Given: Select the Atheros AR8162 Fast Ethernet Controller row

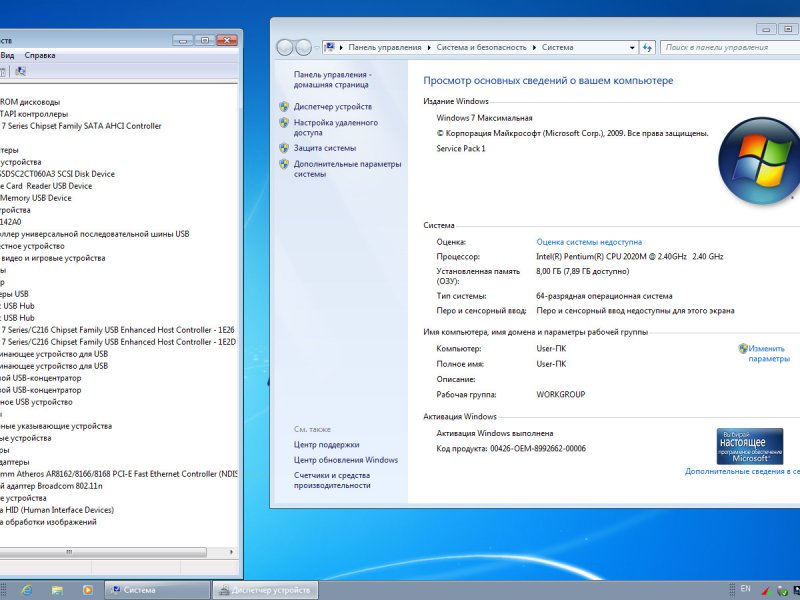Looking at the screenshot, I should coord(119,474).
